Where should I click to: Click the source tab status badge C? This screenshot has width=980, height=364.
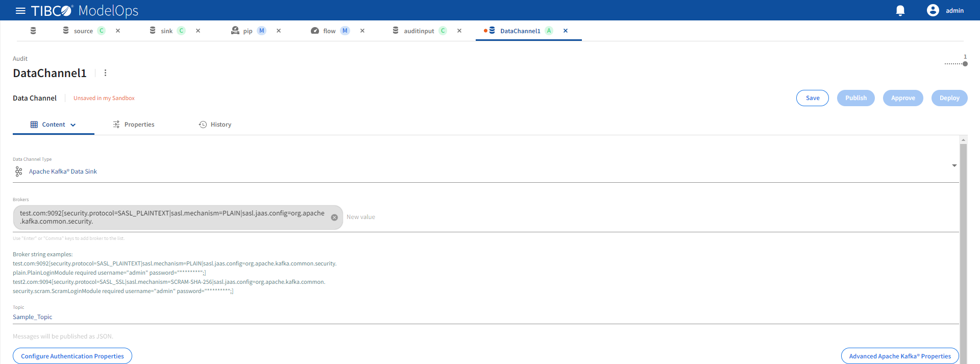(102, 31)
